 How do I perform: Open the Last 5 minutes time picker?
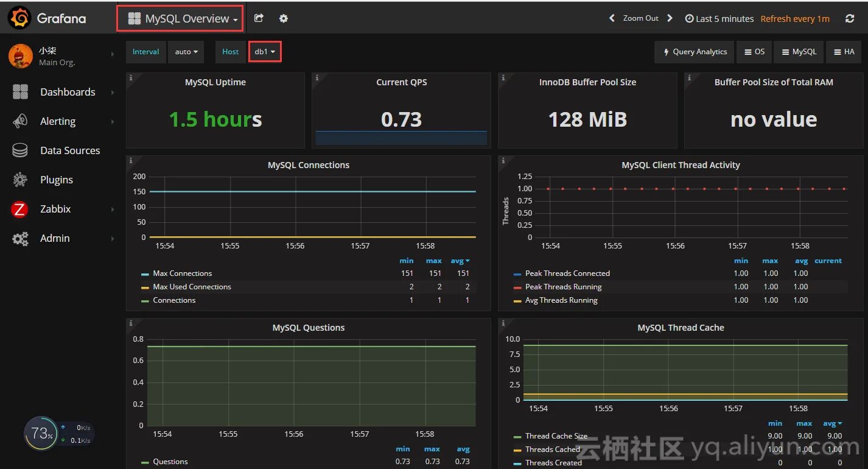point(719,19)
